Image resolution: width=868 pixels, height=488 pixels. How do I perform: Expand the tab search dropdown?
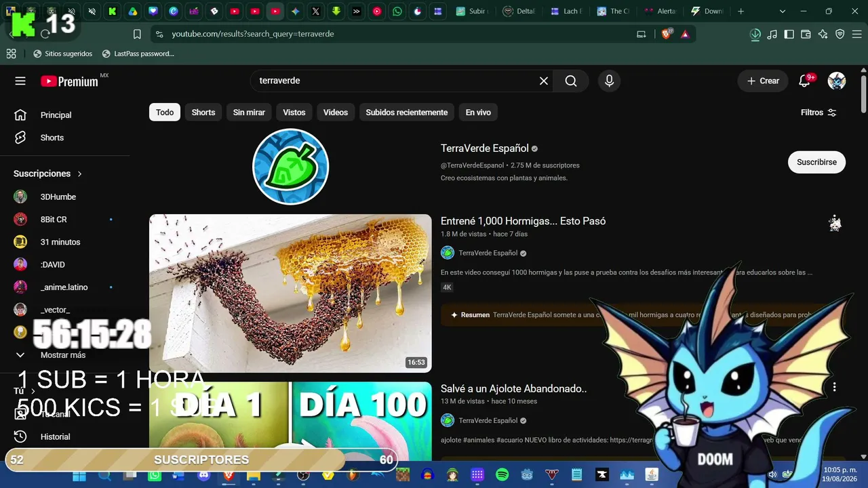[783, 11]
